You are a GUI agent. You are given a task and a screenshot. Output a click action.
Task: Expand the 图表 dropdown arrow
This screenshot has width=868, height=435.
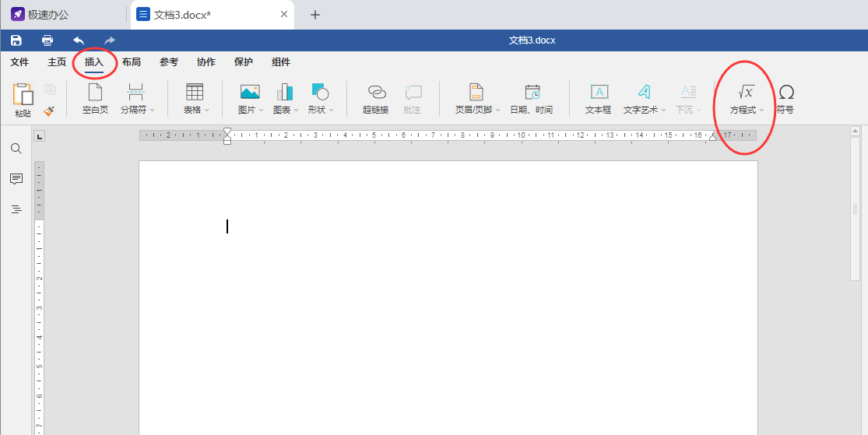tap(296, 111)
